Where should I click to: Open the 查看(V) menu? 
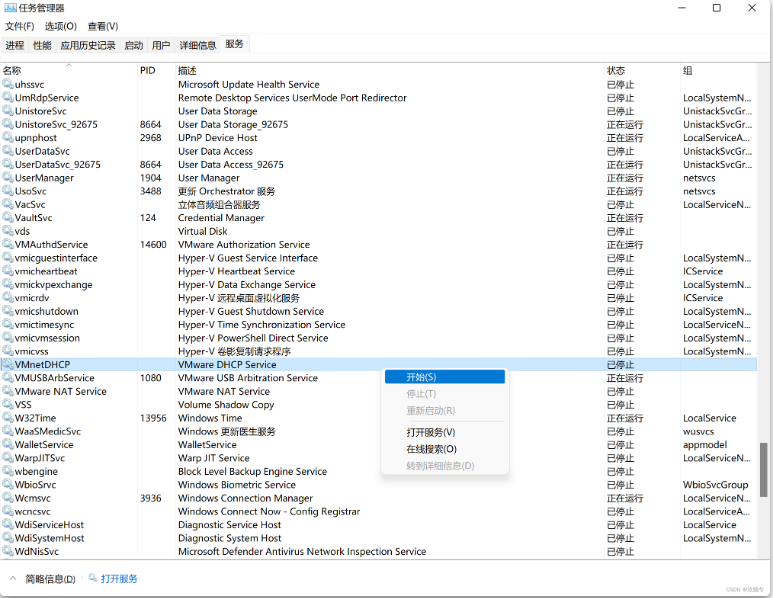(x=102, y=26)
